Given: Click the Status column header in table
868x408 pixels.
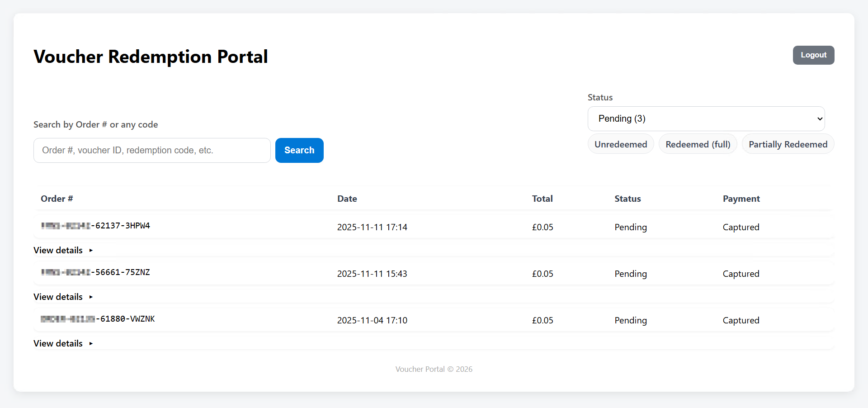Looking at the screenshot, I should click(x=627, y=199).
